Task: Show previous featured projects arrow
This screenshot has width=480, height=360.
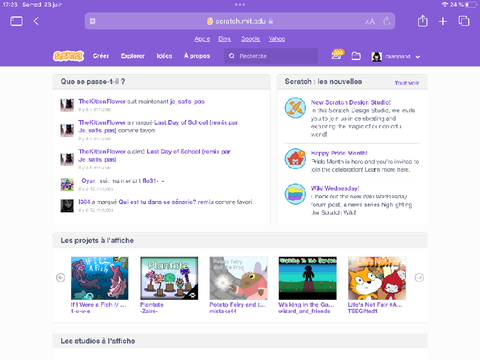Action: pyautogui.click(x=61, y=277)
